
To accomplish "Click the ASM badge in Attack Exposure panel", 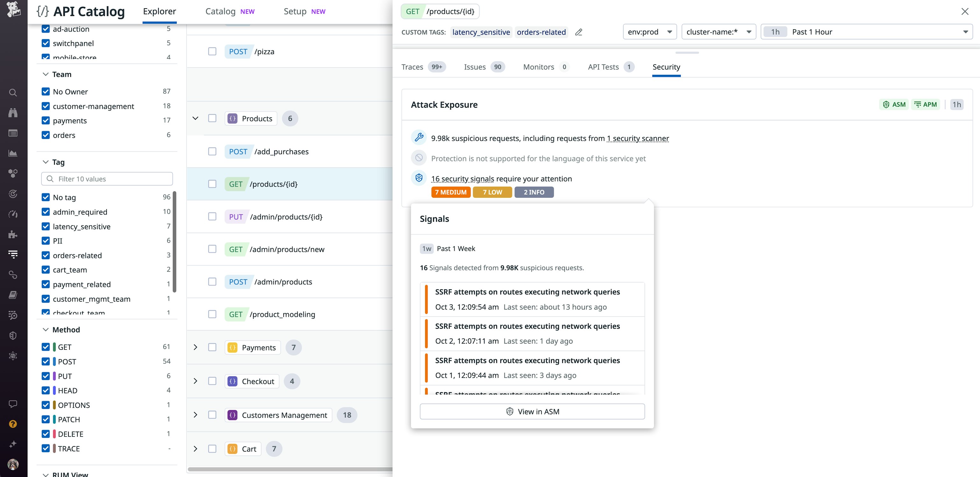I will pyautogui.click(x=894, y=104).
